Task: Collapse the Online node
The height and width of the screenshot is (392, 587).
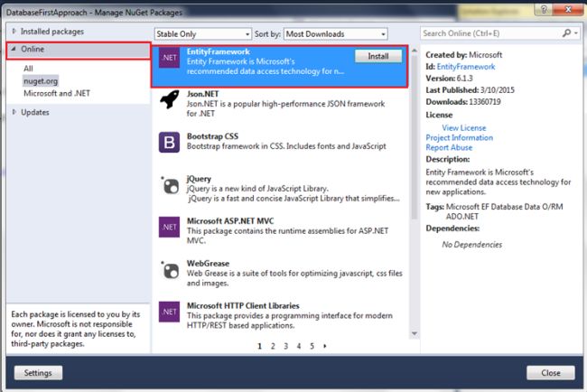Action: 14,49
